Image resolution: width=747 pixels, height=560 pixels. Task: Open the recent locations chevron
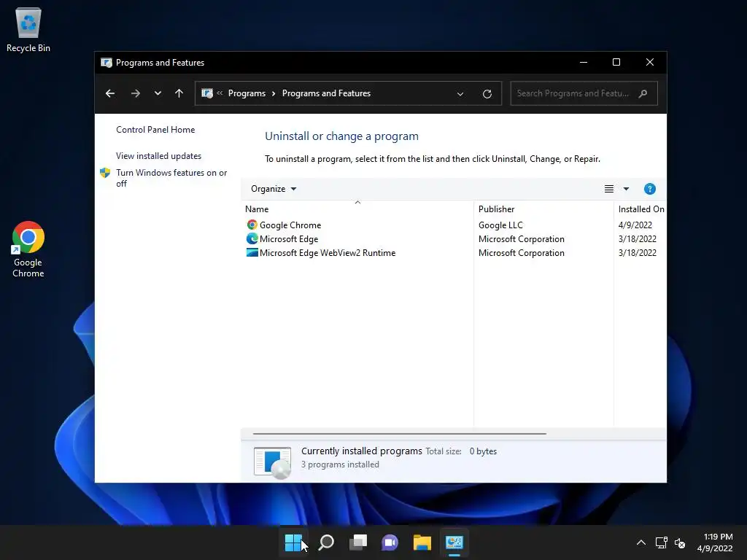pyautogui.click(x=158, y=93)
